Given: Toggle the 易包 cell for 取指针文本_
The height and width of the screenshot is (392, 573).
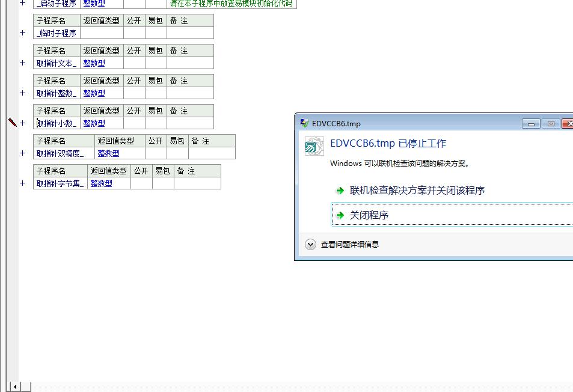Looking at the screenshot, I should pos(156,63).
